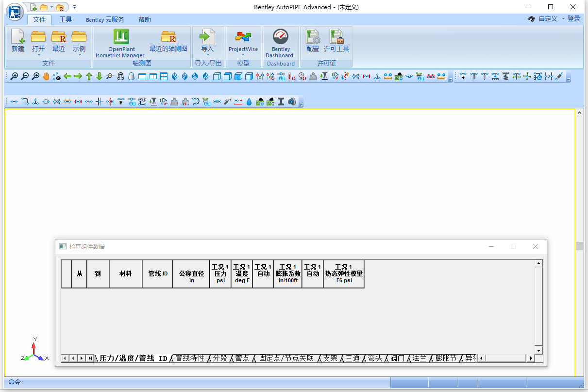Viewport: 588px width, 392px height.
Task: Click the 热态弹性模量 column header
Action: point(344,274)
